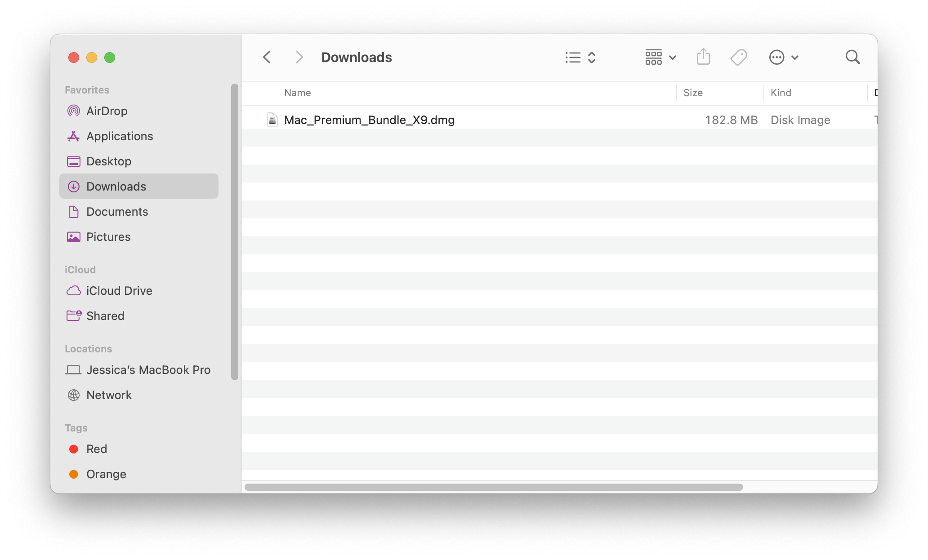Select Applications in Favorites sidebar
928x560 pixels.
click(x=120, y=136)
